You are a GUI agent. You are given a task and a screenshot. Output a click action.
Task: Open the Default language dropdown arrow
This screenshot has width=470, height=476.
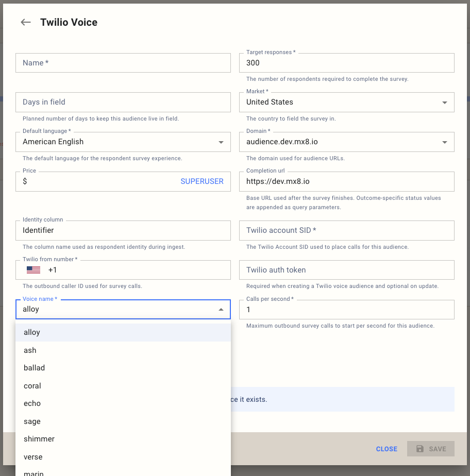click(x=222, y=142)
